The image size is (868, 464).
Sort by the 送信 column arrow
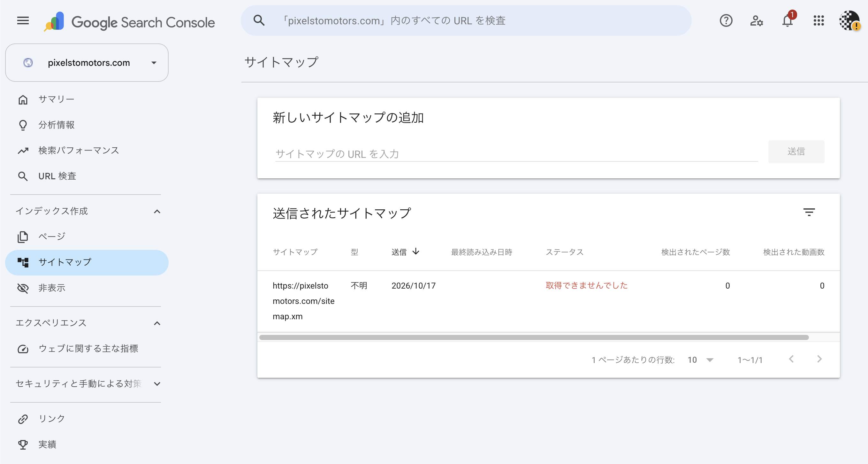click(416, 251)
